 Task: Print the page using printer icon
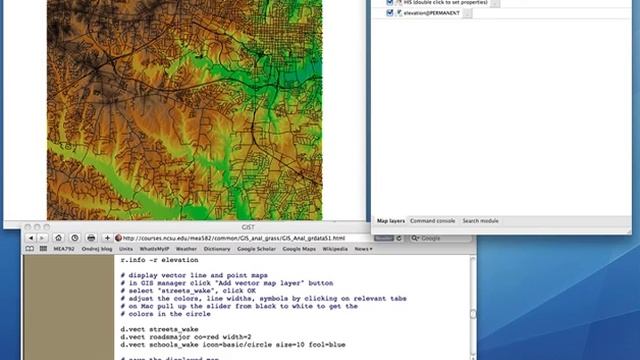tap(91, 238)
